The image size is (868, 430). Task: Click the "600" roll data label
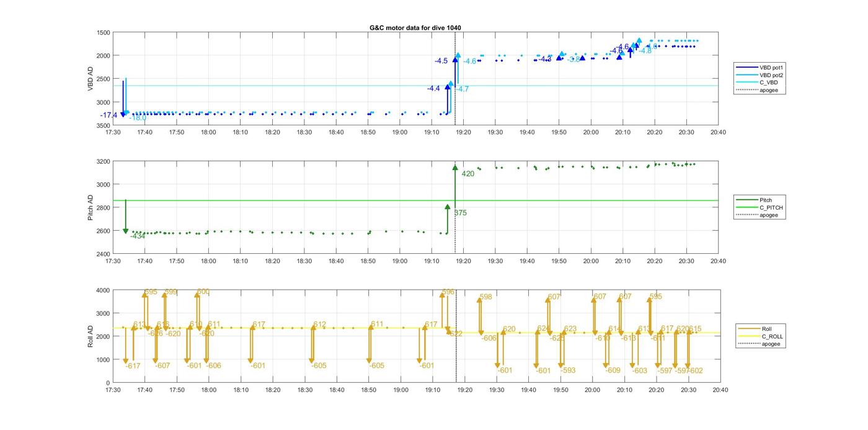tap(203, 292)
